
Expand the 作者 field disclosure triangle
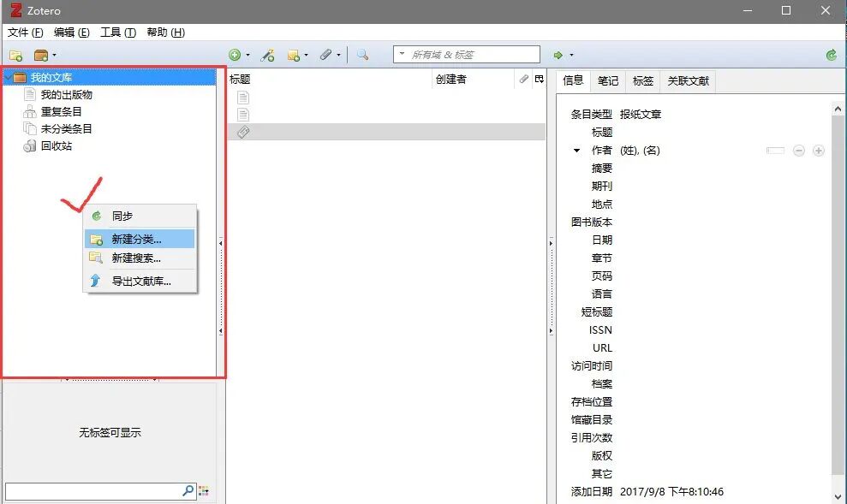point(576,151)
